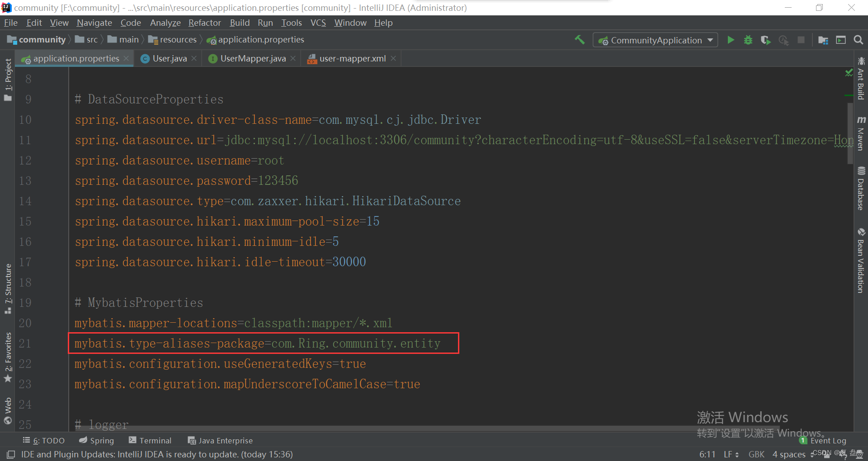The height and width of the screenshot is (461, 868).
Task: Run with Coverage shield icon
Action: pyautogui.click(x=765, y=40)
